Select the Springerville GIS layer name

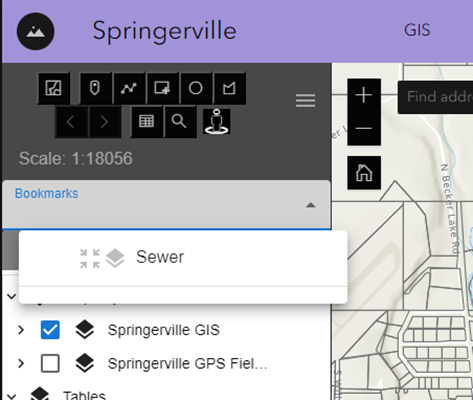[x=164, y=330]
